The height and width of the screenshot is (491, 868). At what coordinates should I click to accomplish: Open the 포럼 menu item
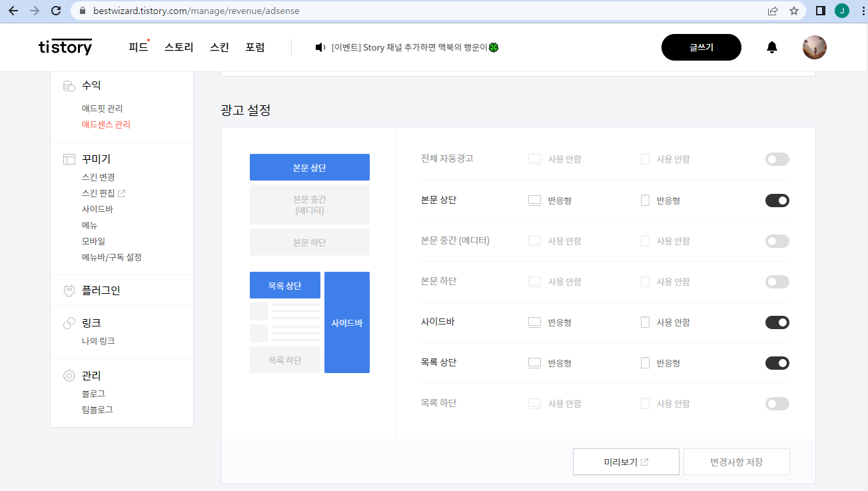(254, 47)
